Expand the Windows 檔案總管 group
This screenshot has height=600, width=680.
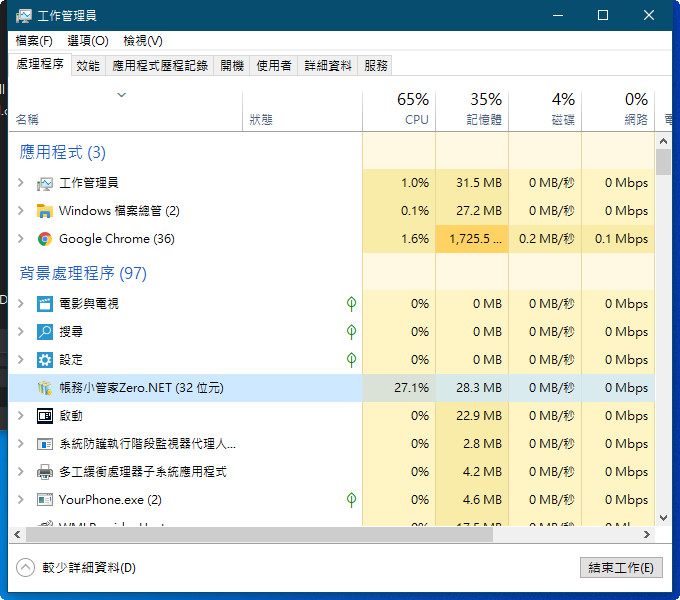coord(20,211)
